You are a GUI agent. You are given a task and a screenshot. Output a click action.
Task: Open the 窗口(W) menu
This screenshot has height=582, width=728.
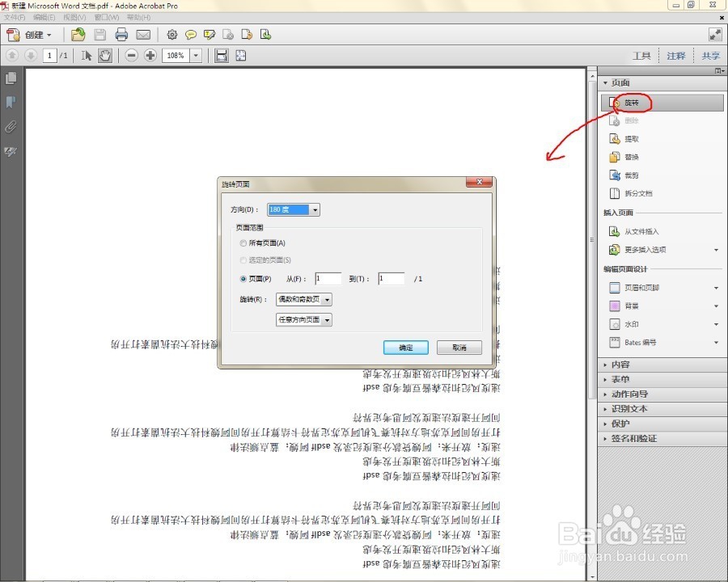click(x=106, y=17)
